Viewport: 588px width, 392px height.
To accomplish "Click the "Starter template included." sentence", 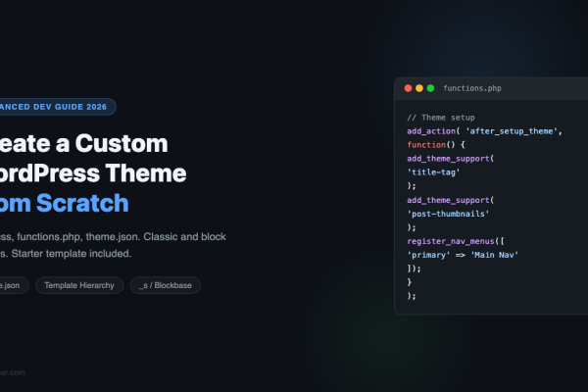I will click(72, 254).
